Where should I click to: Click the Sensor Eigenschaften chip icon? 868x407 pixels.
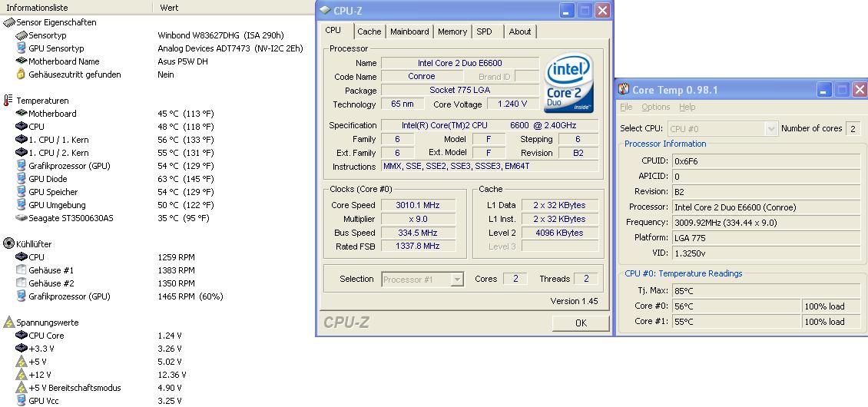coord(9,22)
